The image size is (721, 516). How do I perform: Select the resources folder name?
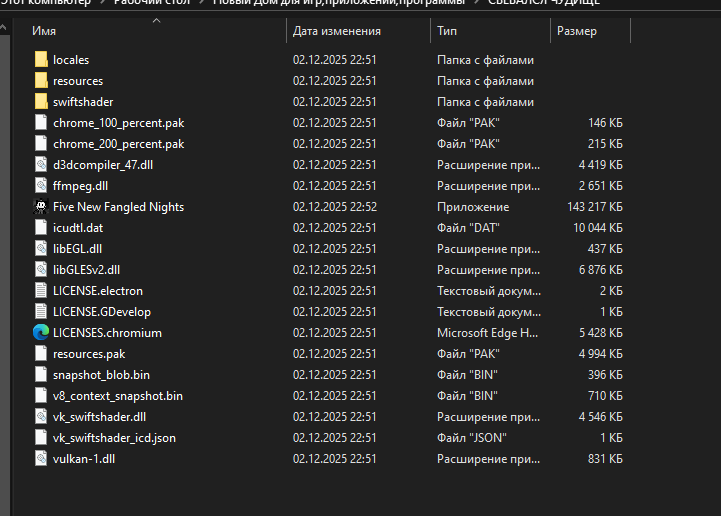click(x=78, y=81)
